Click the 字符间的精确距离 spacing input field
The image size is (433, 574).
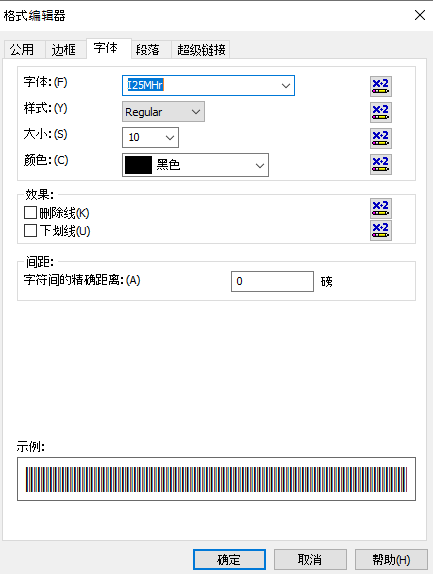tap(272, 282)
